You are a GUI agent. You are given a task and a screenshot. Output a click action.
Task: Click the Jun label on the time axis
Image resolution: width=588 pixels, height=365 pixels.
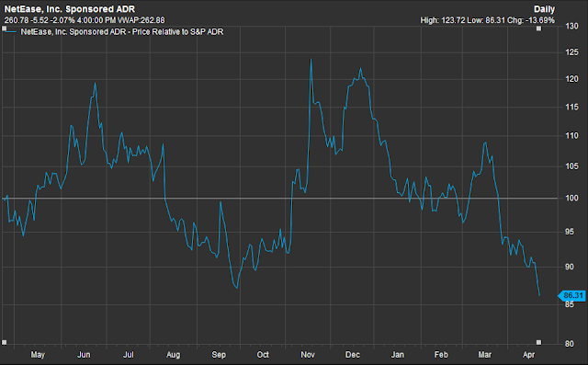coord(84,355)
